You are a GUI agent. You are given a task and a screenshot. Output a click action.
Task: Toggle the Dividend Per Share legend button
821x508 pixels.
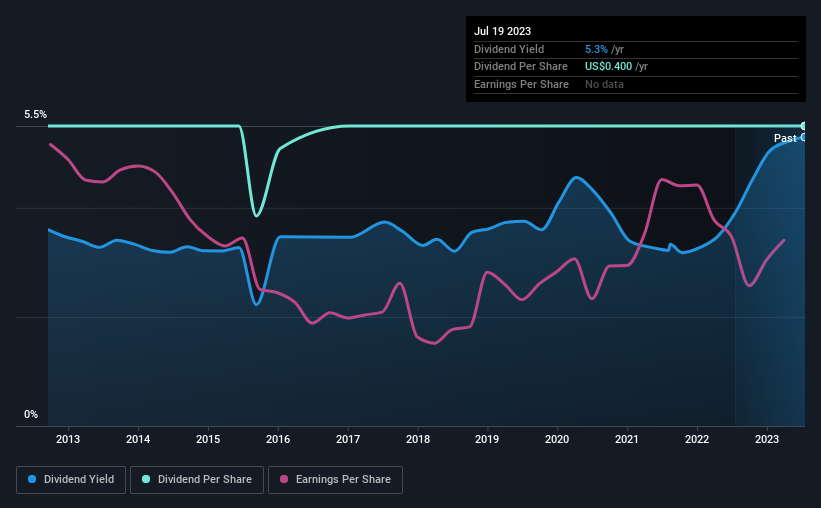coord(197,480)
